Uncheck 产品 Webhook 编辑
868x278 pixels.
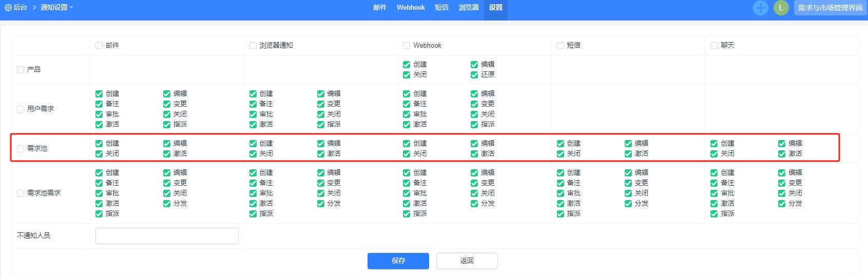[474, 65]
